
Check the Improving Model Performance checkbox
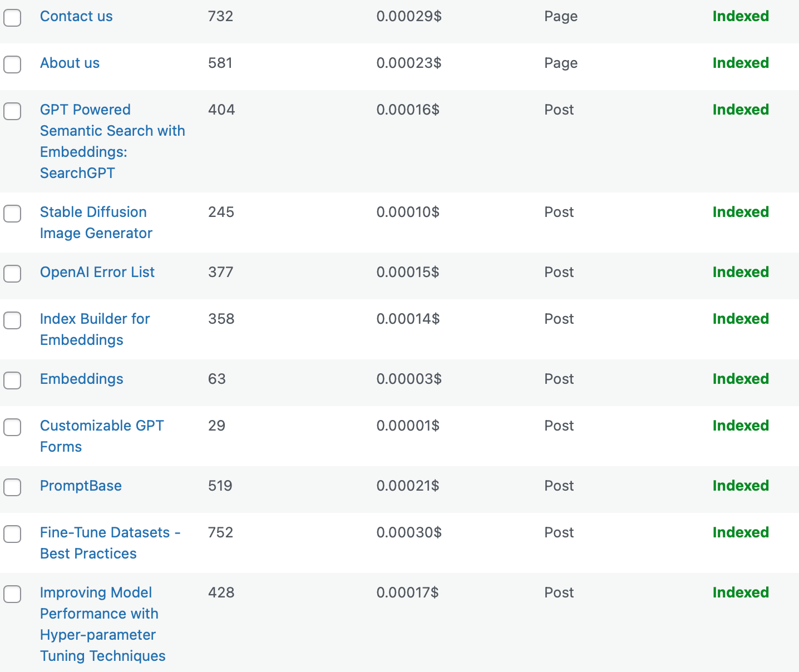(x=12, y=594)
